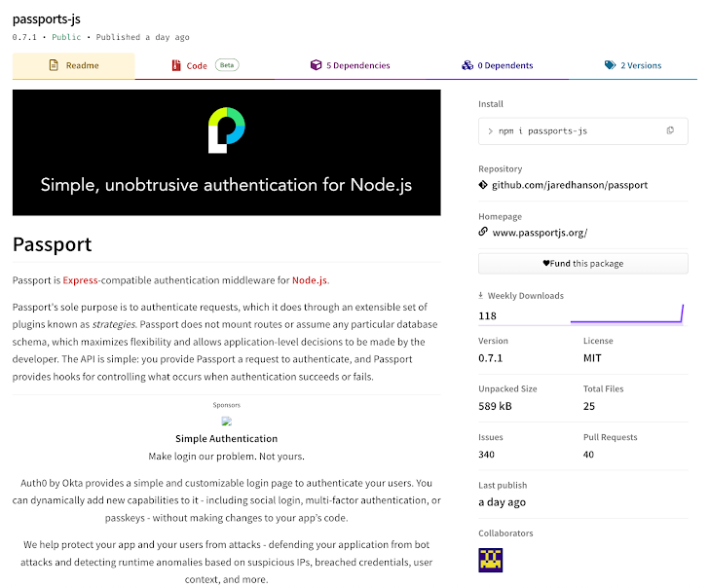Image resolution: width=709 pixels, height=588 pixels.
Task: Click the purple Dependencies cube icon
Action: point(316,66)
